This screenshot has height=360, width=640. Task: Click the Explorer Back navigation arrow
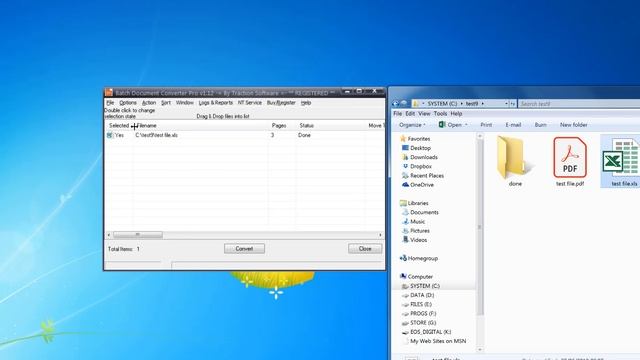coord(395,104)
